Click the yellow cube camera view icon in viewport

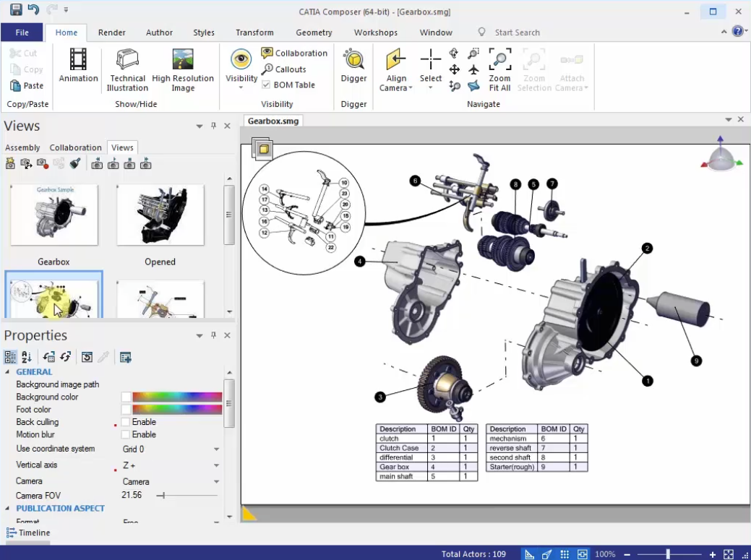coord(263,149)
